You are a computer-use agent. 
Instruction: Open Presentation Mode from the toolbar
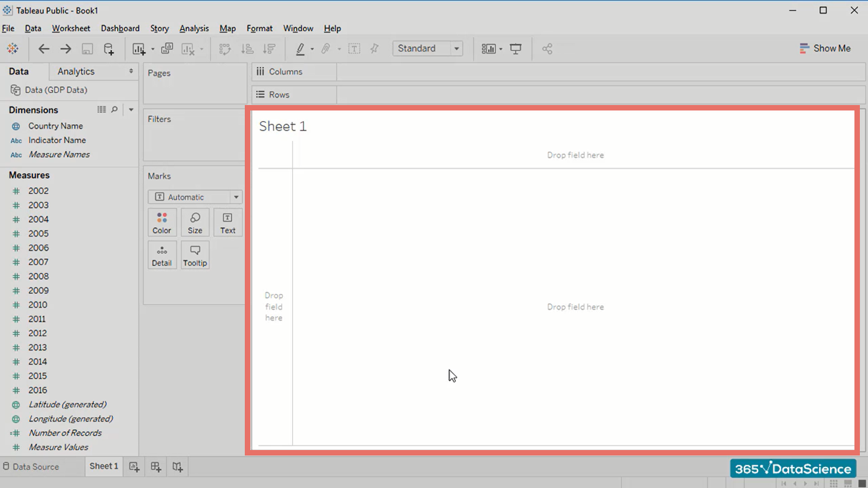(x=516, y=49)
